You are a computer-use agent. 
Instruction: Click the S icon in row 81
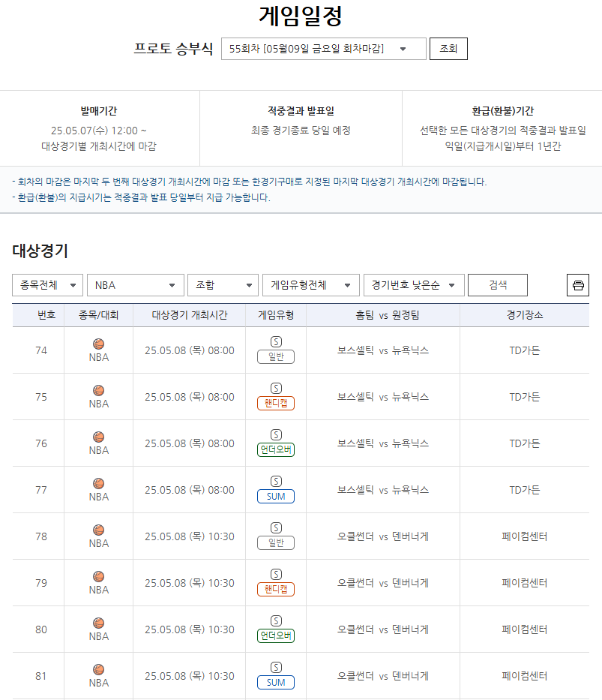point(276,667)
